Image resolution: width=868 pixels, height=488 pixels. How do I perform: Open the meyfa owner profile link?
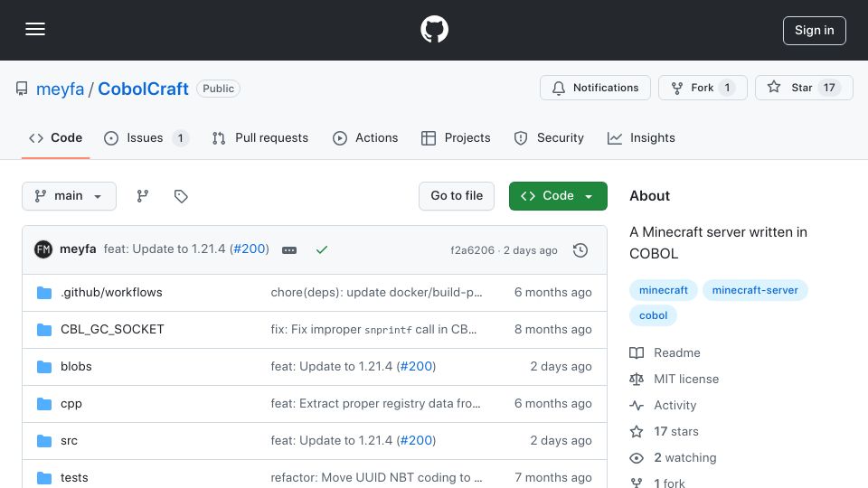tap(60, 89)
